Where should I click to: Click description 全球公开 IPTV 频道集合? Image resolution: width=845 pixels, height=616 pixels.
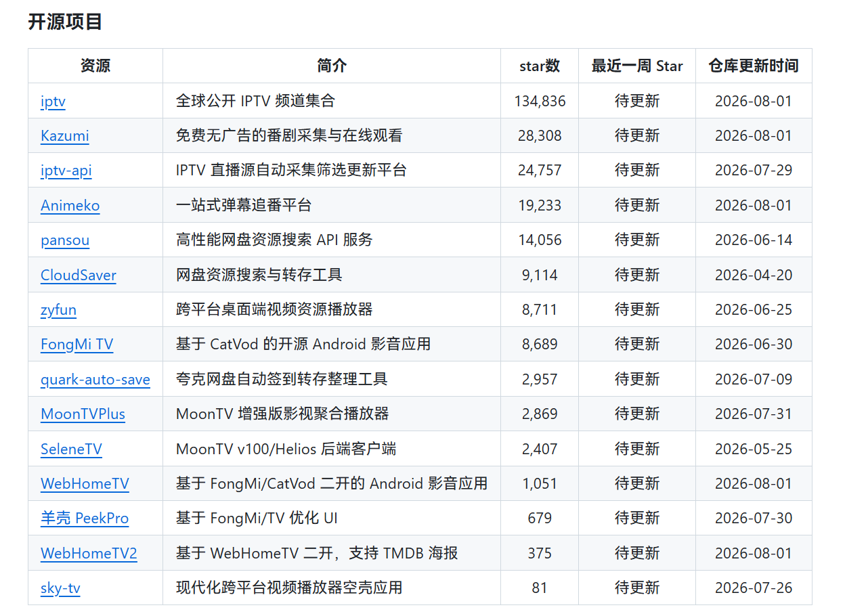coord(255,102)
